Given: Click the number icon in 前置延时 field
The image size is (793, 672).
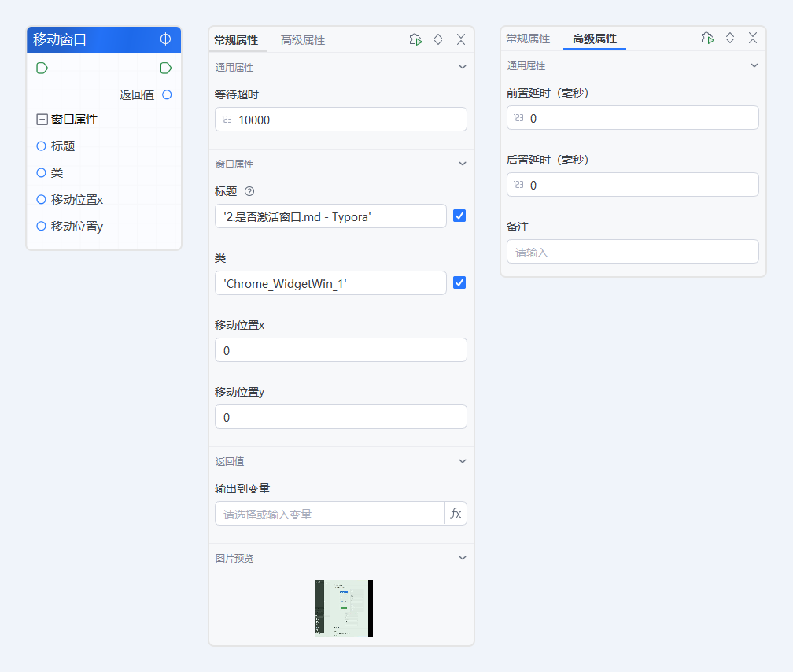Looking at the screenshot, I should (517, 117).
